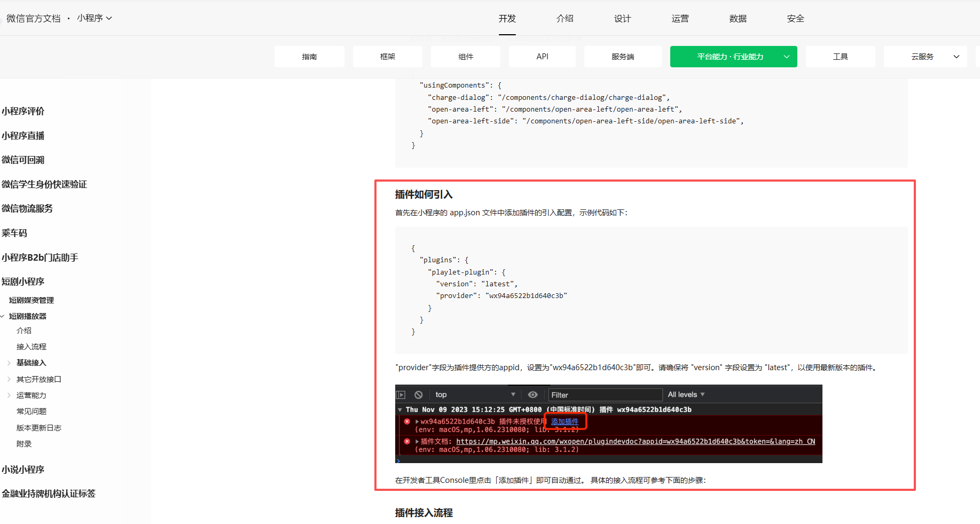Open 常见问题 sidebar entry

(x=32, y=411)
